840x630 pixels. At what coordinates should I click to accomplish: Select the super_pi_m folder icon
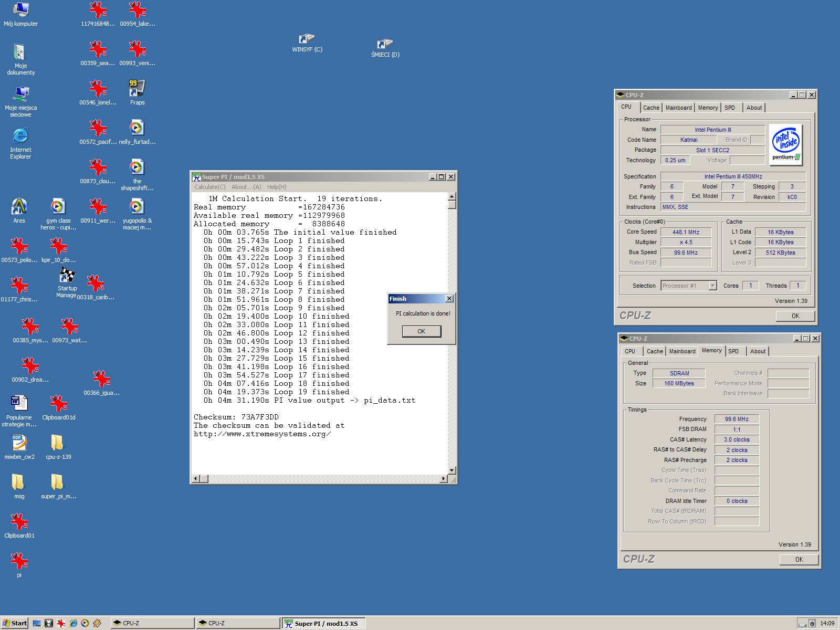coord(58,486)
